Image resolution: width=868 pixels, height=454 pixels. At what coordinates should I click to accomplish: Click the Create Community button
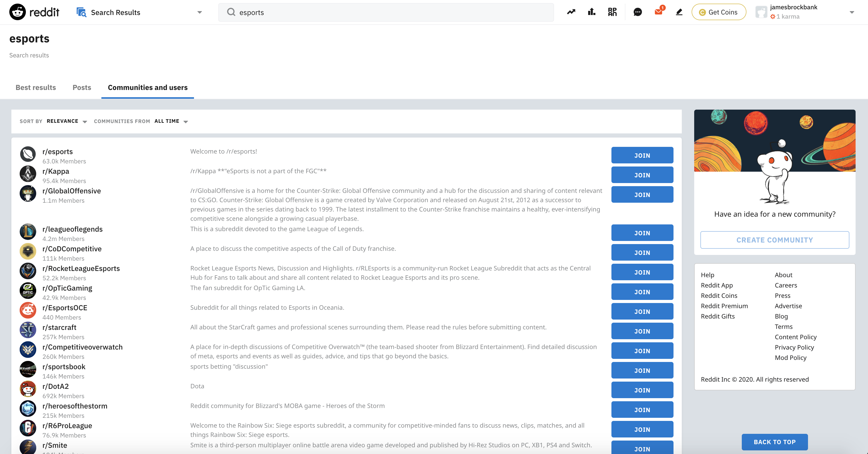pyautogui.click(x=774, y=240)
